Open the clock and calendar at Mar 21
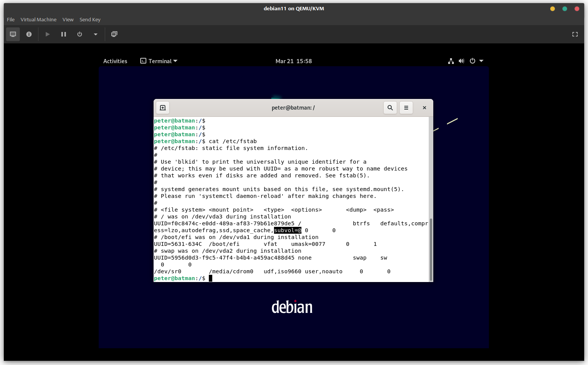Image resolution: width=588 pixels, height=365 pixels. pos(293,61)
